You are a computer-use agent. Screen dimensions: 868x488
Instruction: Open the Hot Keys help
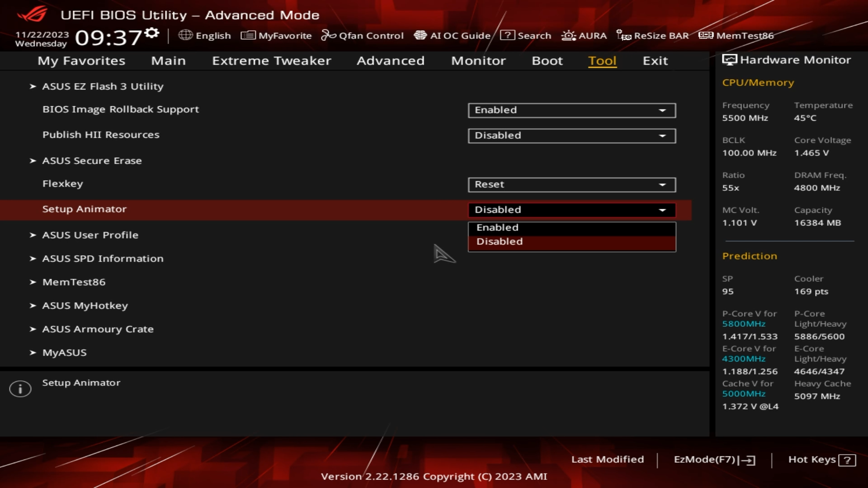pos(821,460)
